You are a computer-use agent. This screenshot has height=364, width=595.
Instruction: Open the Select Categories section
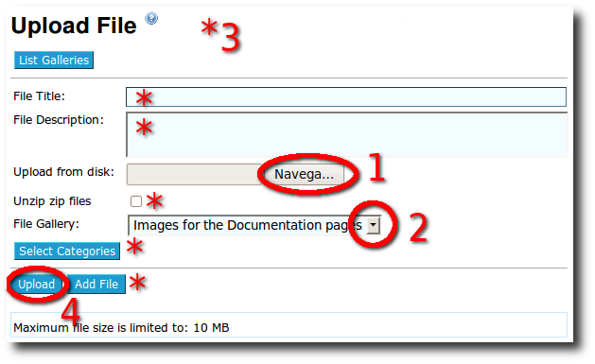[x=67, y=251]
